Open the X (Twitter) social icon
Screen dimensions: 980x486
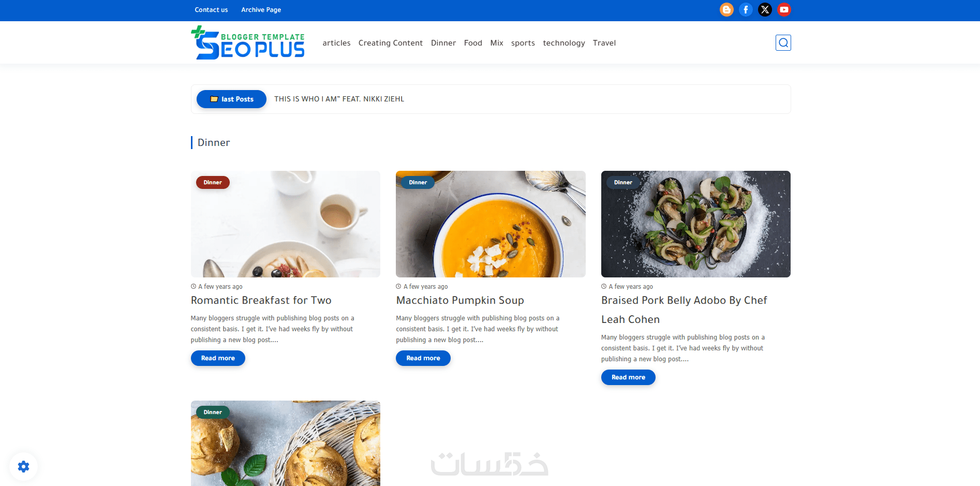[765, 10]
